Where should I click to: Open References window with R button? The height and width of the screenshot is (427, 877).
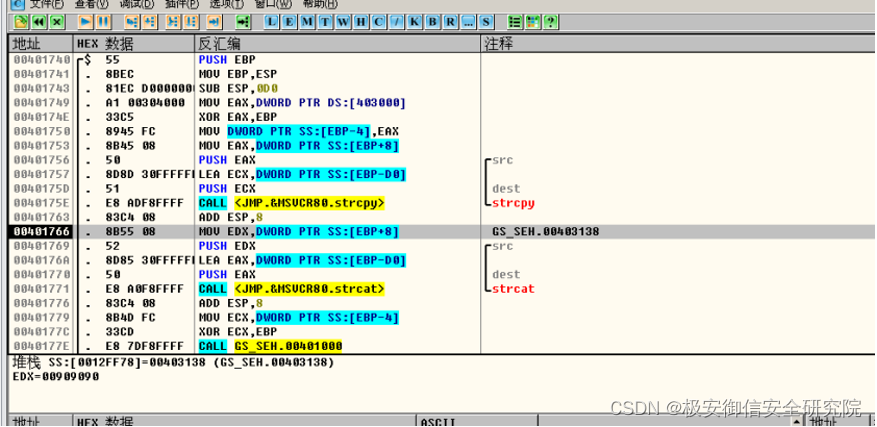(450, 22)
